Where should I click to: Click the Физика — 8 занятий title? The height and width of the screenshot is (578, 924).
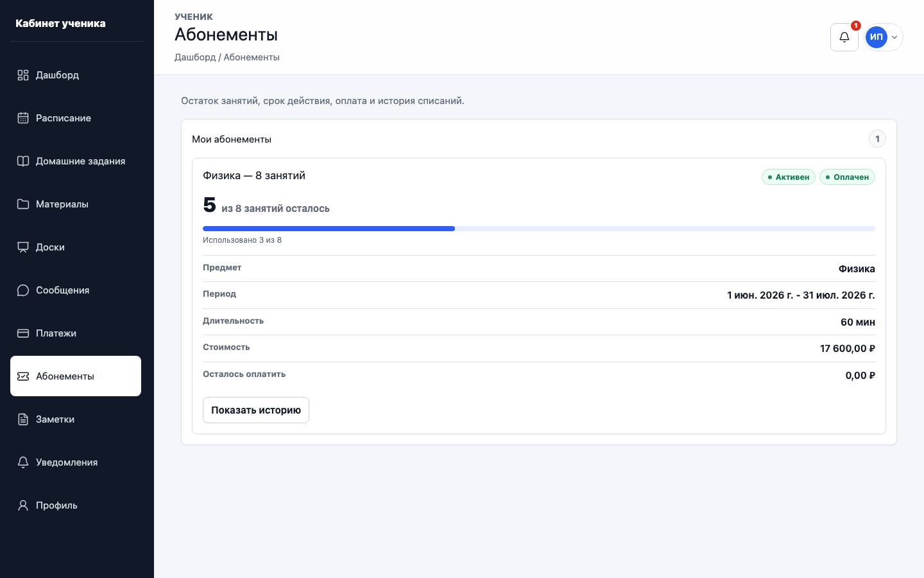pyautogui.click(x=254, y=175)
